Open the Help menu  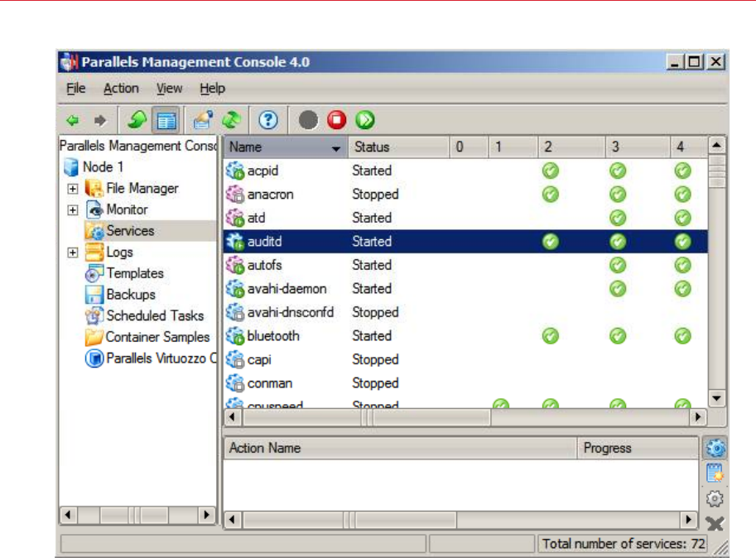212,89
